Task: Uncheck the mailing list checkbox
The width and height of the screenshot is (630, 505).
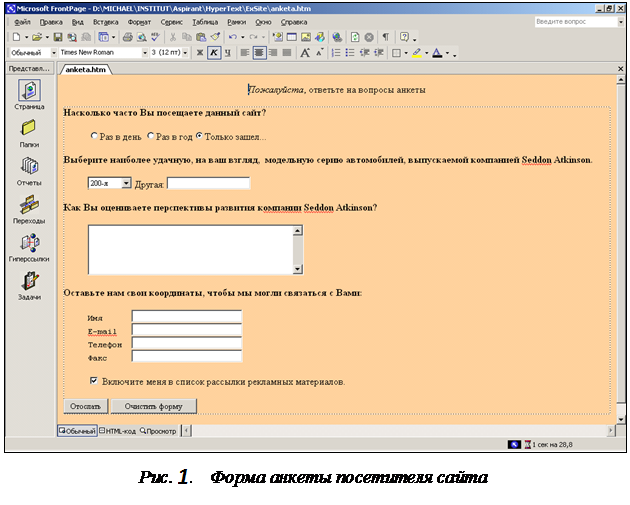Action: (x=94, y=380)
